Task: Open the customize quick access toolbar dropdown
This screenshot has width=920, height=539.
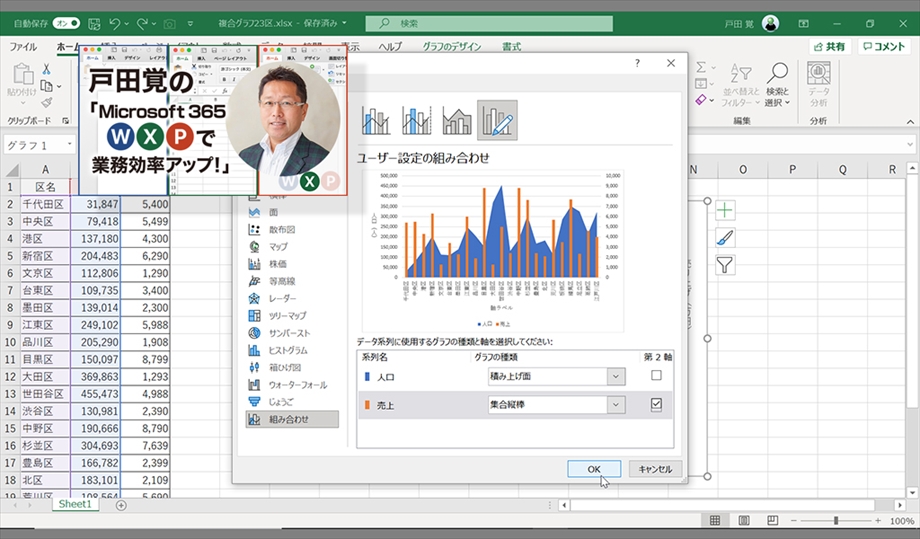Action: coord(190,24)
